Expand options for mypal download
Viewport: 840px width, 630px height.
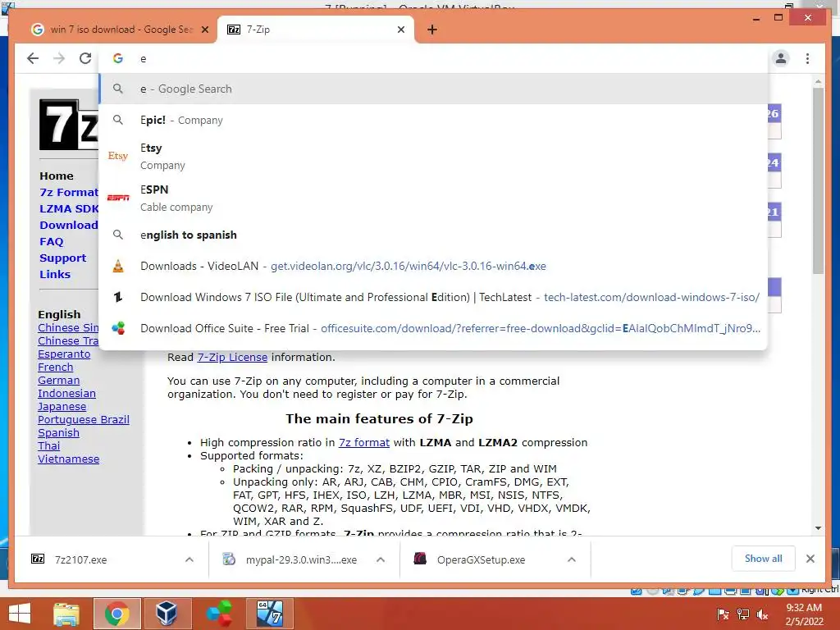pos(381,559)
